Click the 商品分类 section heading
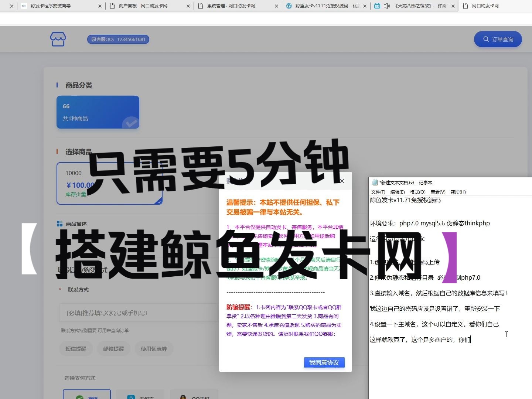This screenshot has height=399, width=532. tap(79, 85)
